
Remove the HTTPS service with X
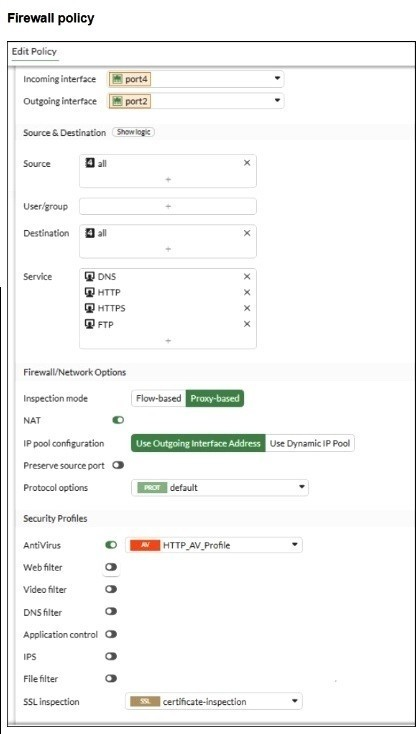tap(247, 308)
